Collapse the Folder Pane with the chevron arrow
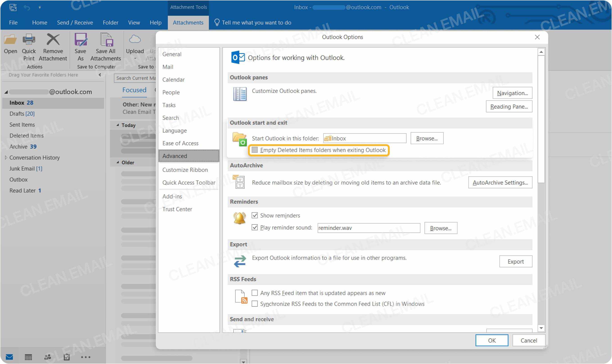 [x=100, y=75]
